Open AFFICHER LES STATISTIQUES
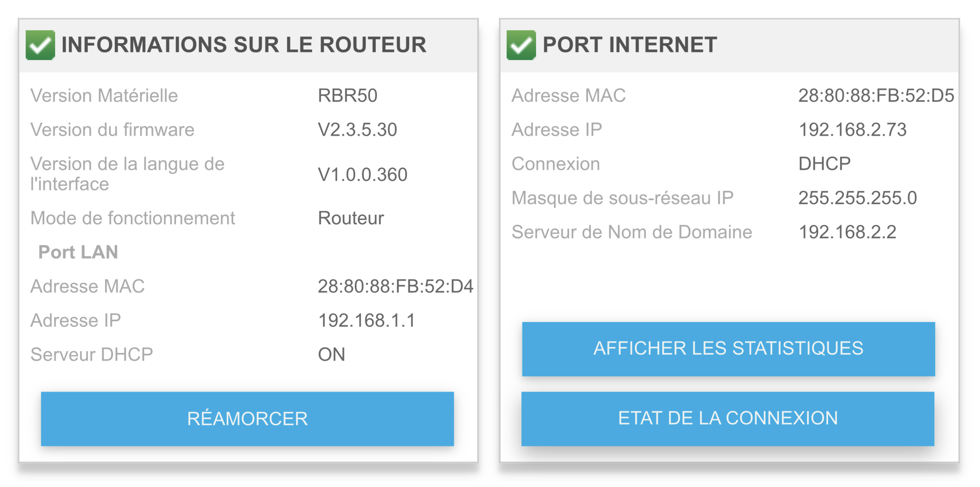 (x=728, y=349)
